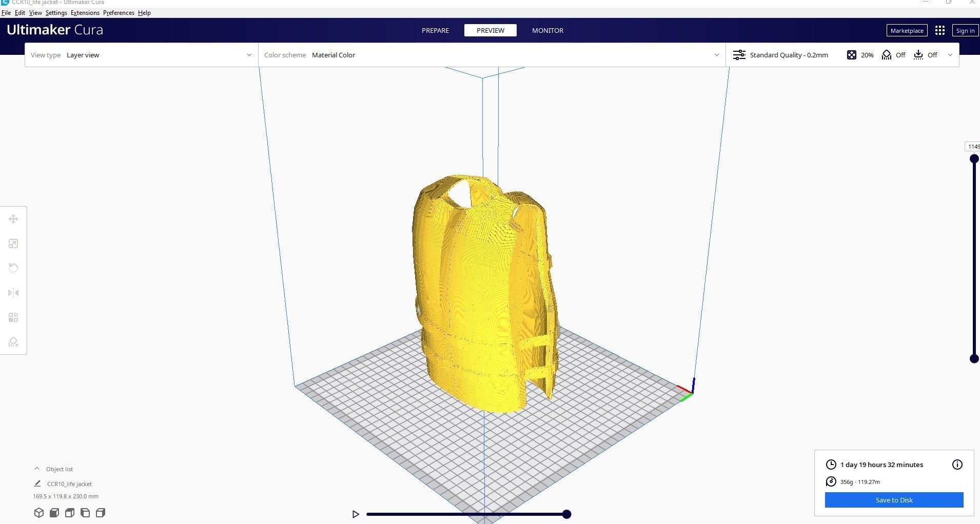
Task: Switch to front view icon
Action: click(x=54, y=513)
